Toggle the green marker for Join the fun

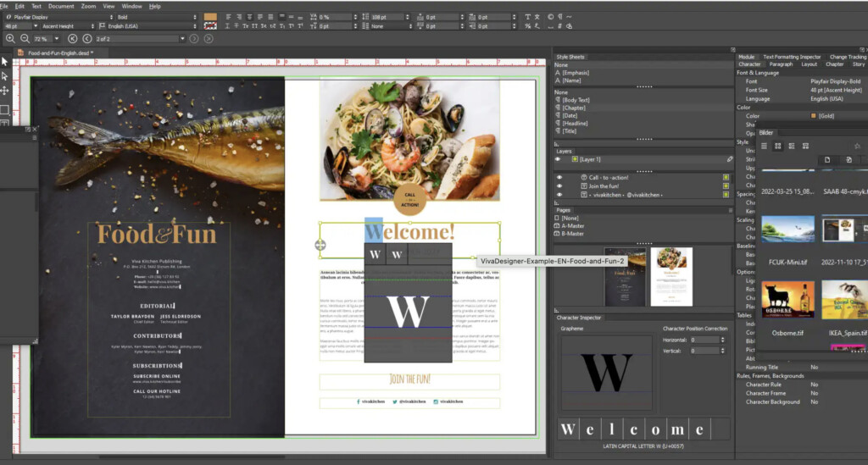[x=726, y=186]
